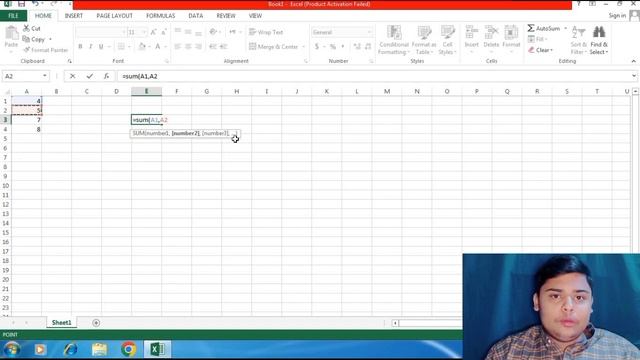Image resolution: width=640 pixels, height=360 pixels.
Task: Click in the formula bar text
Action: click(x=140, y=76)
